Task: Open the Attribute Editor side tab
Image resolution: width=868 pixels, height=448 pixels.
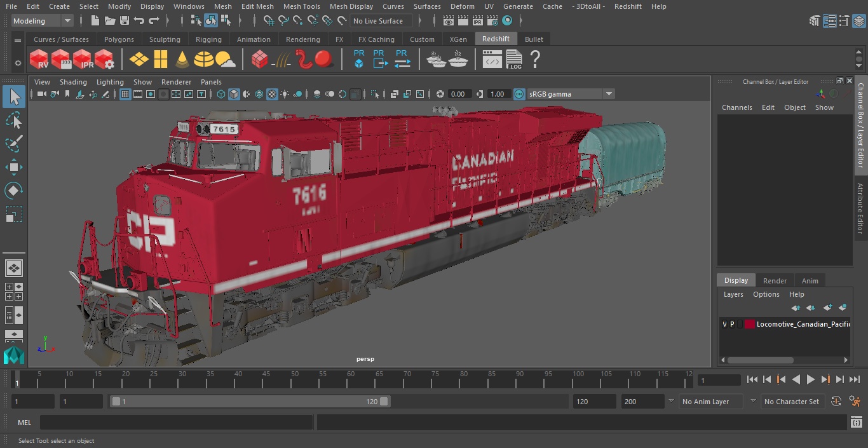Action: pyautogui.click(x=860, y=209)
